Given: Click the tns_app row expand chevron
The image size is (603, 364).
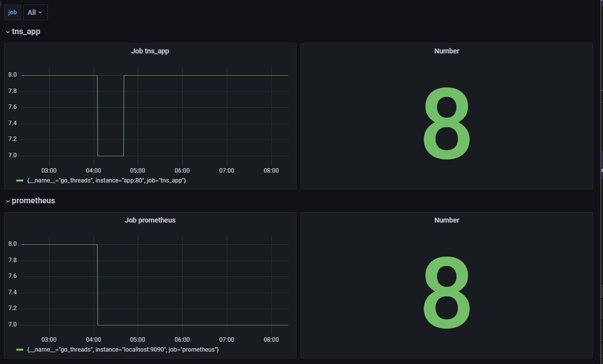Looking at the screenshot, I should pos(7,31).
